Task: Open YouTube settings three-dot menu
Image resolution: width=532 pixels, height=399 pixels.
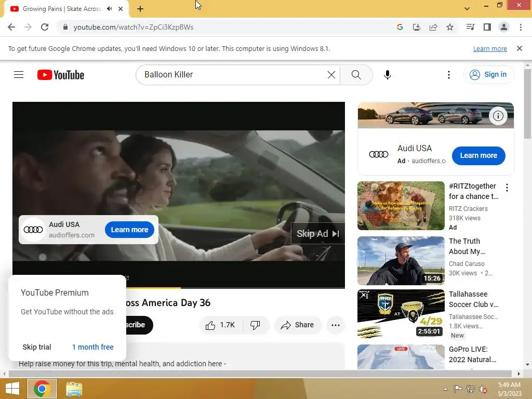Action: [448, 75]
